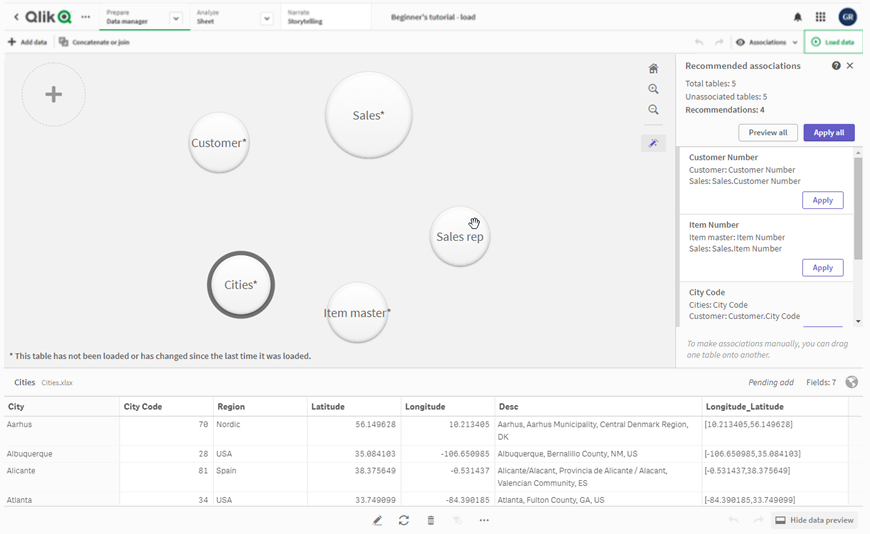Click the City Code recommendation card
The image size is (870, 534).
coord(766,304)
